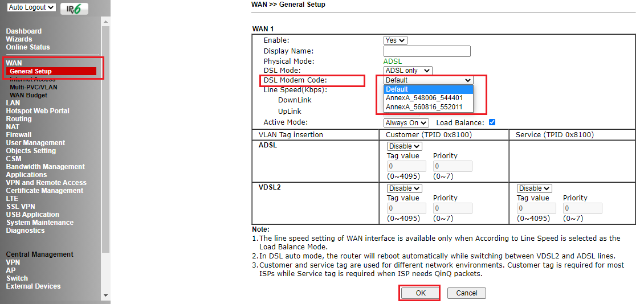Open VPN and Remote Access menu
Screen dimensions: 644x304
point(46,183)
